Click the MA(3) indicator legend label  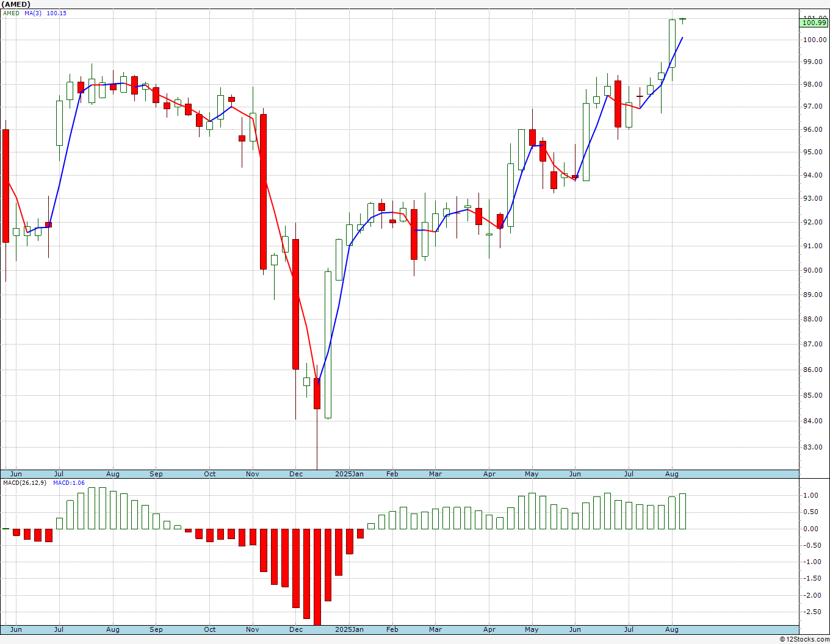pyautogui.click(x=33, y=13)
